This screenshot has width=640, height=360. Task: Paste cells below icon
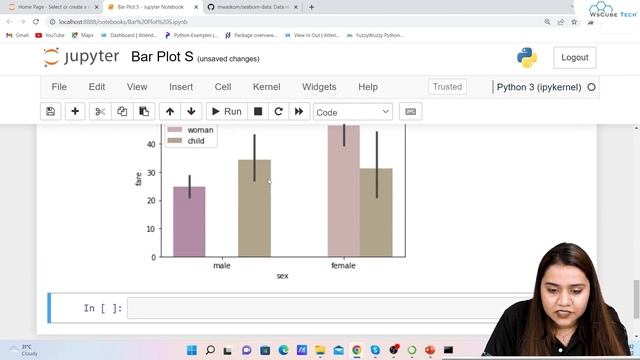point(144,111)
